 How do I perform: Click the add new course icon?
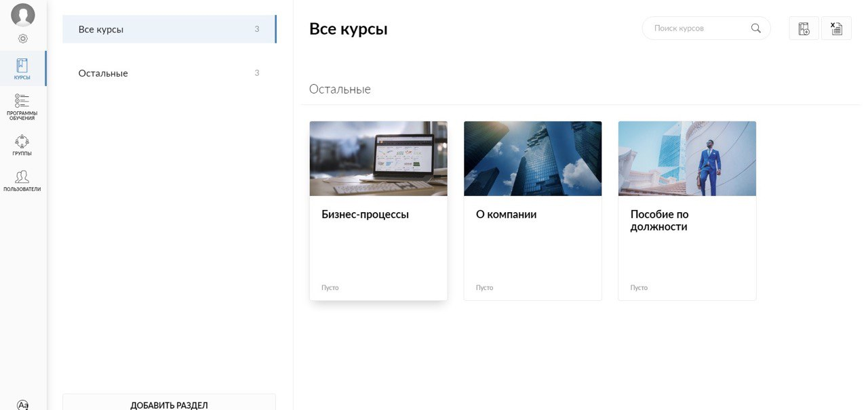click(804, 28)
